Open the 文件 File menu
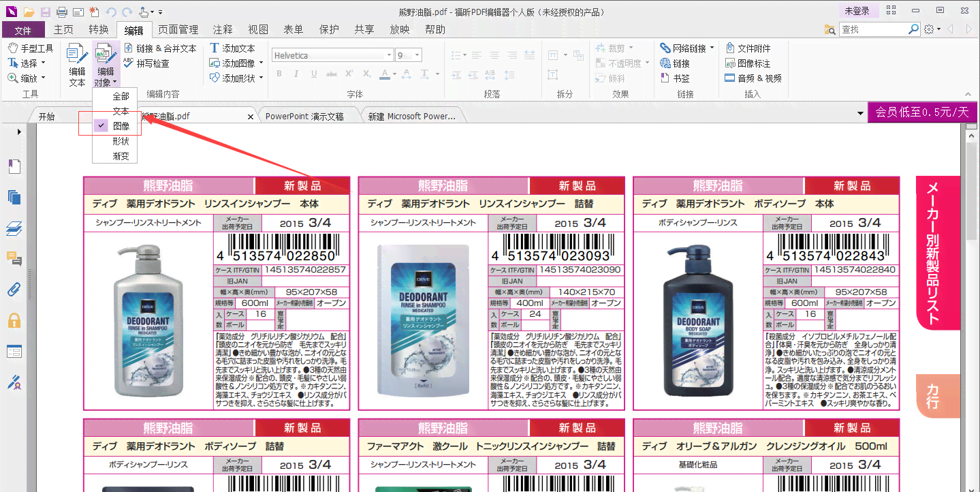 click(x=23, y=30)
